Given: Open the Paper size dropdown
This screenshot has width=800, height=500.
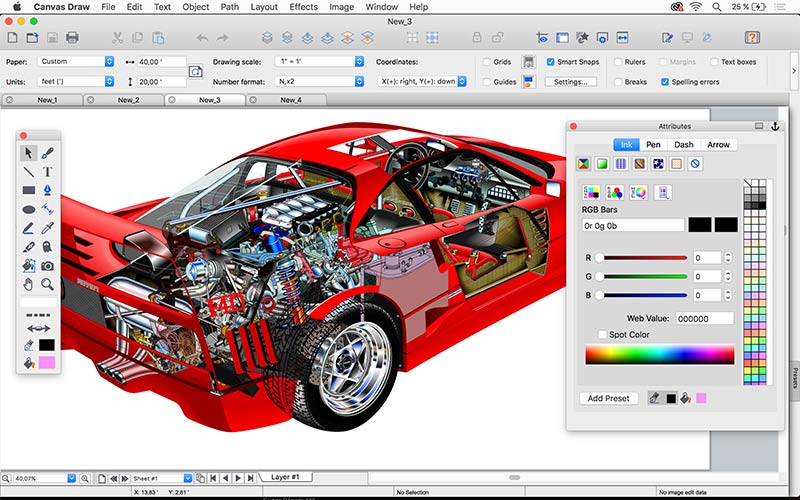Looking at the screenshot, I should [77, 61].
